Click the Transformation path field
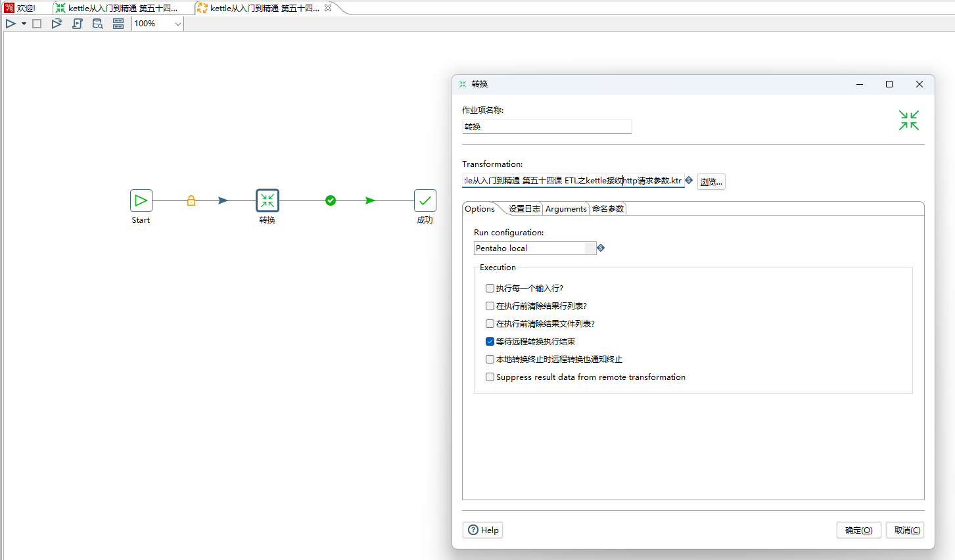955x560 pixels. point(573,181)
